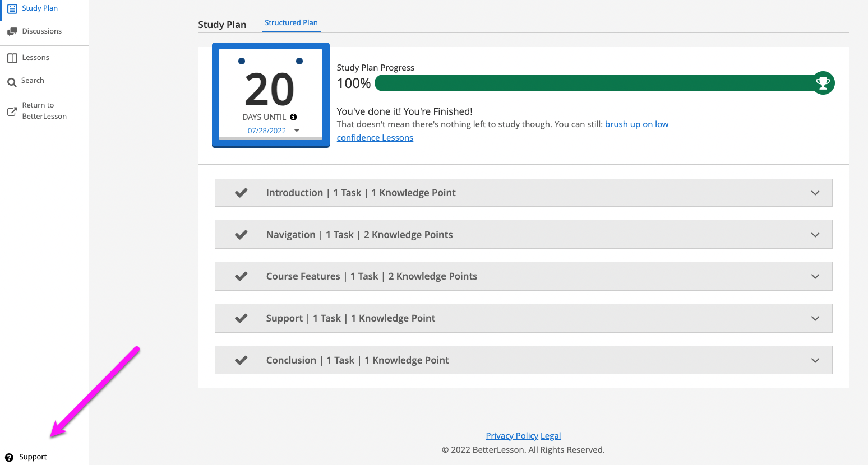Click the Search magnifying glass icon
This screenshot has height=465, width=868.
click(x=12, y=82)
